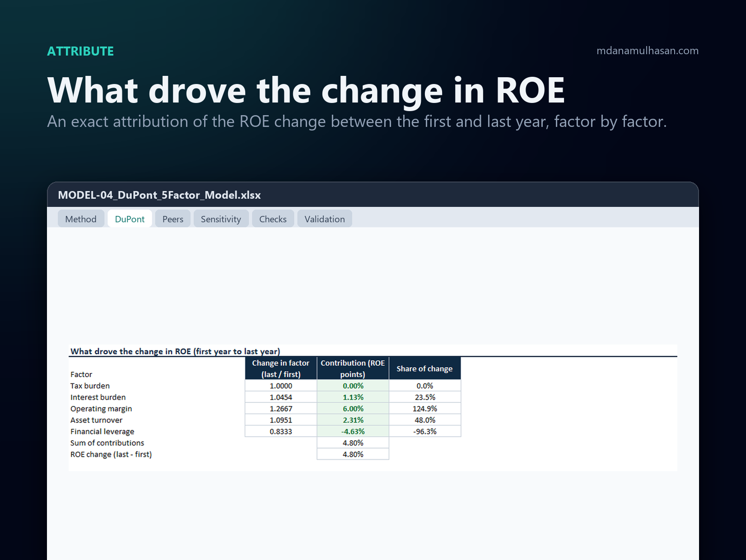Select the cell with value 1.0454
746x560 pixels.
281,397
